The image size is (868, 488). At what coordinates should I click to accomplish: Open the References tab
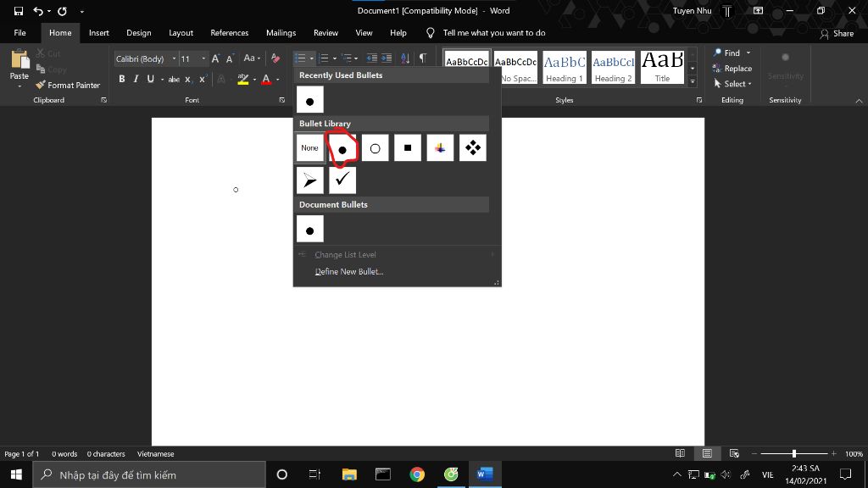pyautogui.click(x=230, y=33)
